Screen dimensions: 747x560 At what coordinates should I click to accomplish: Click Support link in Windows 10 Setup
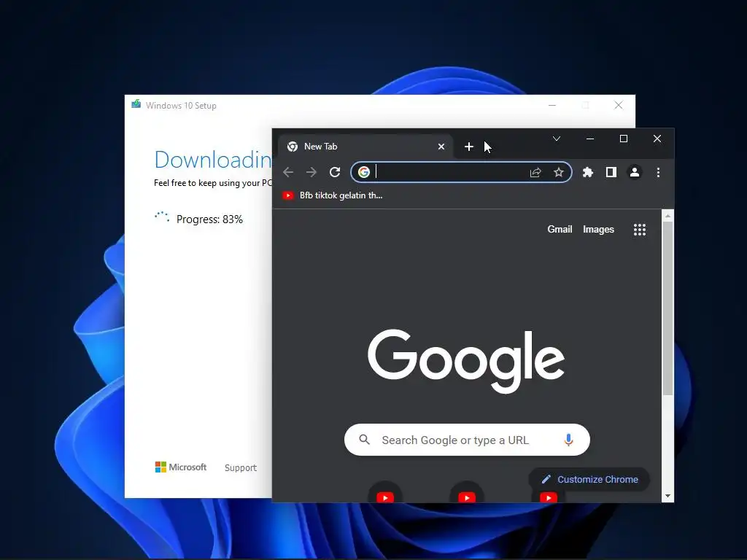[241, 468]
